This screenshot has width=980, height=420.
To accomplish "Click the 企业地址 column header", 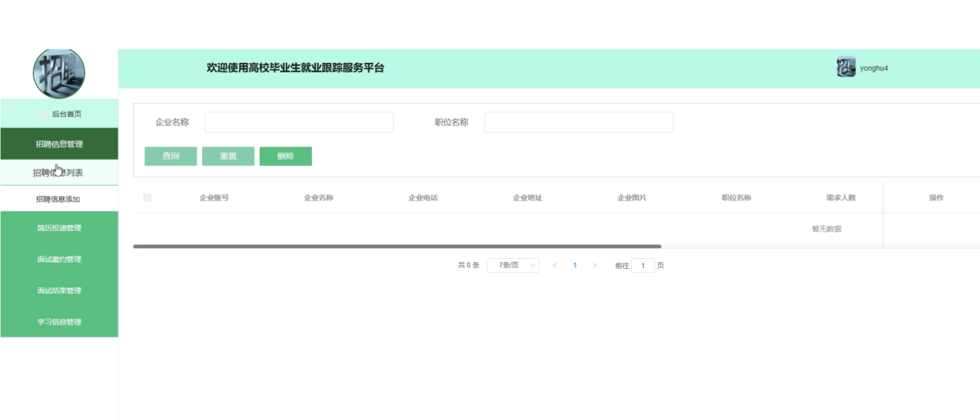I will (527, 198).
